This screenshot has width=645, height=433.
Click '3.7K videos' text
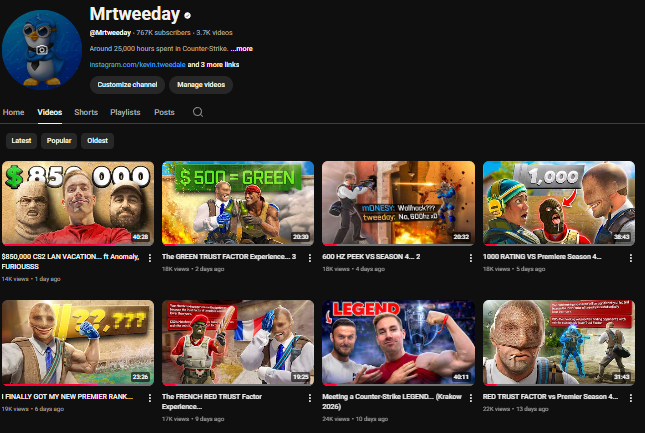point(214,32)
